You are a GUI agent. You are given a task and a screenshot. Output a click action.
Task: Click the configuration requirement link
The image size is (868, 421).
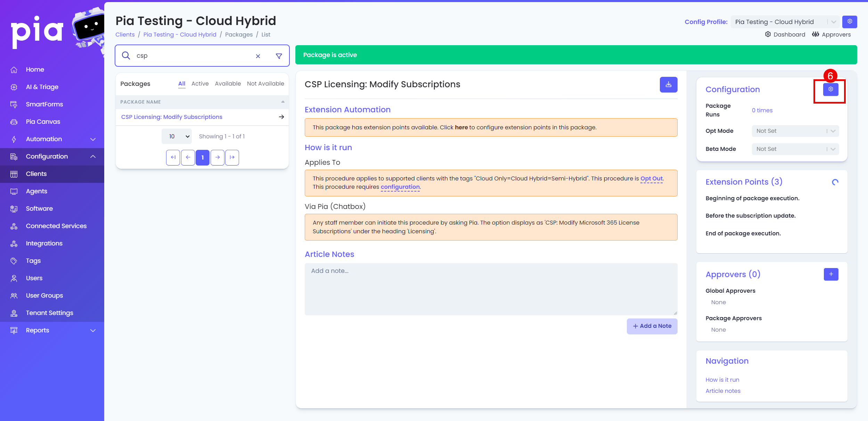pos(400,187)
